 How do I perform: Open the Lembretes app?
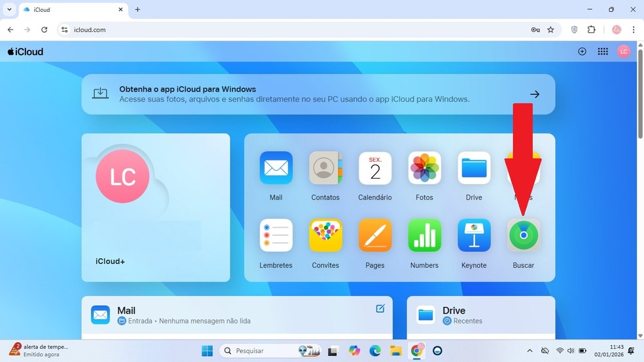point(276,236)
